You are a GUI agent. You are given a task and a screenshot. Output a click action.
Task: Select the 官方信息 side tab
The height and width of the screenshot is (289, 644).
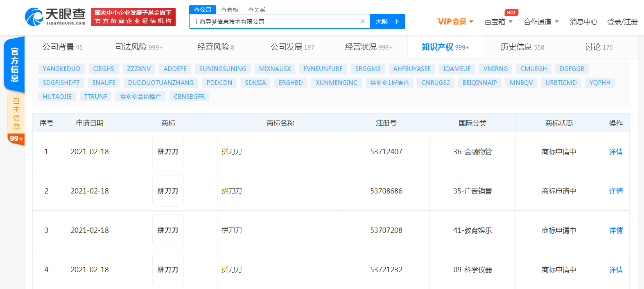pos(14,65)
